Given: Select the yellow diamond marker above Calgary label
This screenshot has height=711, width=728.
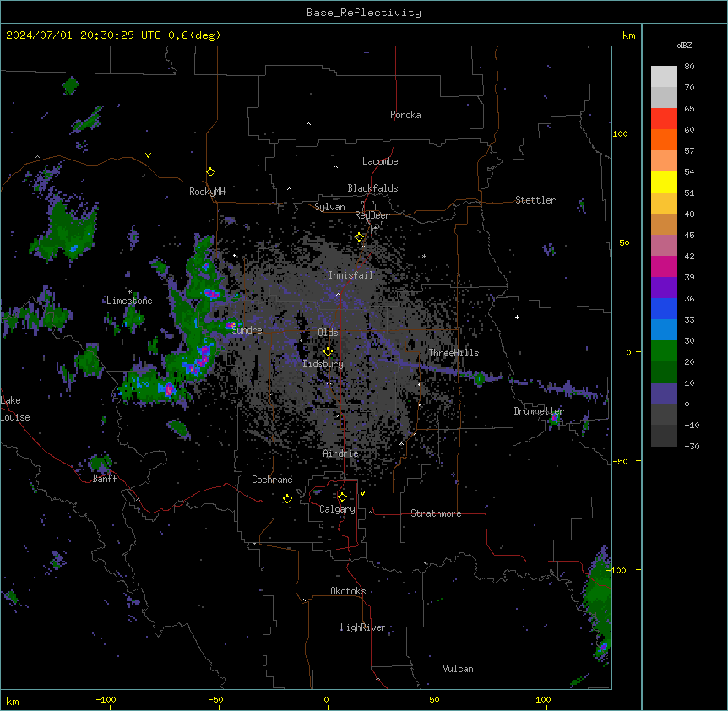Looking at the screenshot, I should point(342,497).
